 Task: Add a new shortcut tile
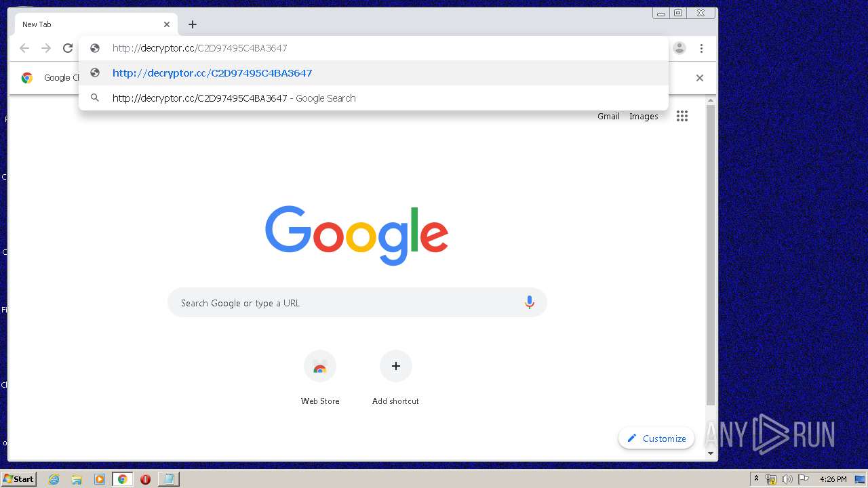(396, 378)
